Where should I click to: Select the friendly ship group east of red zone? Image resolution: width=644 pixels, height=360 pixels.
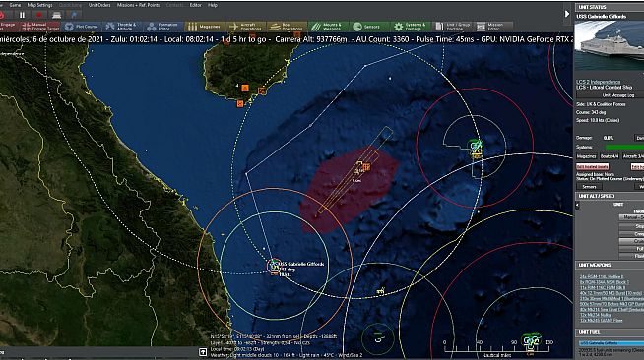pyautogui.click(x=477, y=149)
